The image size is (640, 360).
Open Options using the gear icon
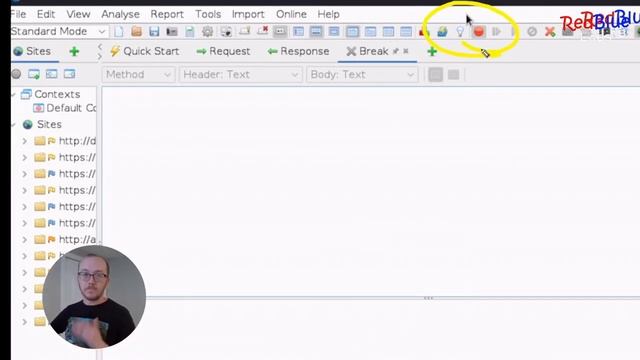pyautogui.click(x=207, y=31)
